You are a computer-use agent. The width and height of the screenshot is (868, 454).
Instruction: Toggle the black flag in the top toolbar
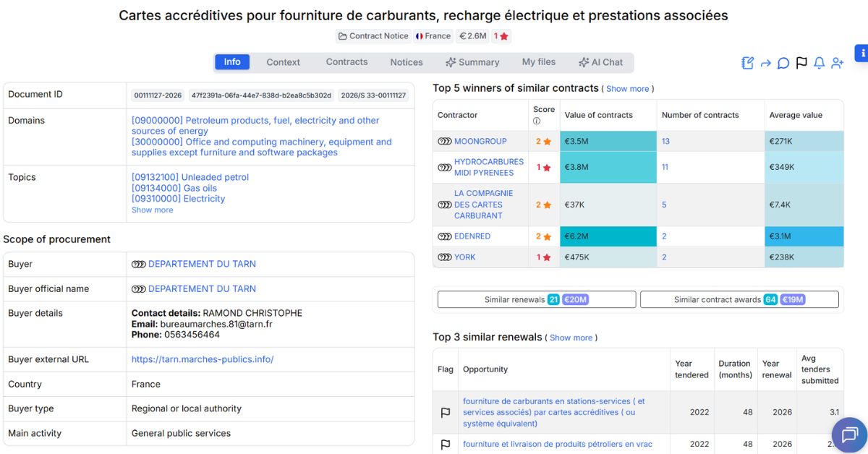pyautogui.click(x=801, y=63)
